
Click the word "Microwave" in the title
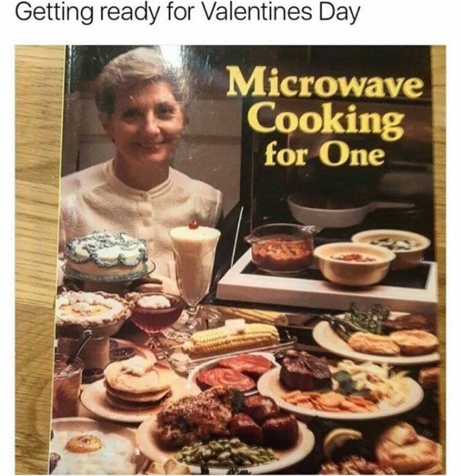click(325, 83)
